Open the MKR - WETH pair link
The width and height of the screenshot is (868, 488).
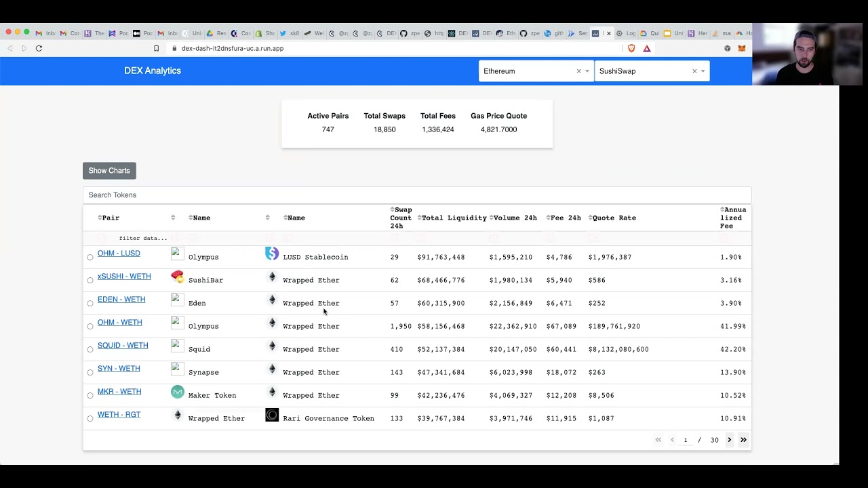pyautogui.click(x=119, y=392)
